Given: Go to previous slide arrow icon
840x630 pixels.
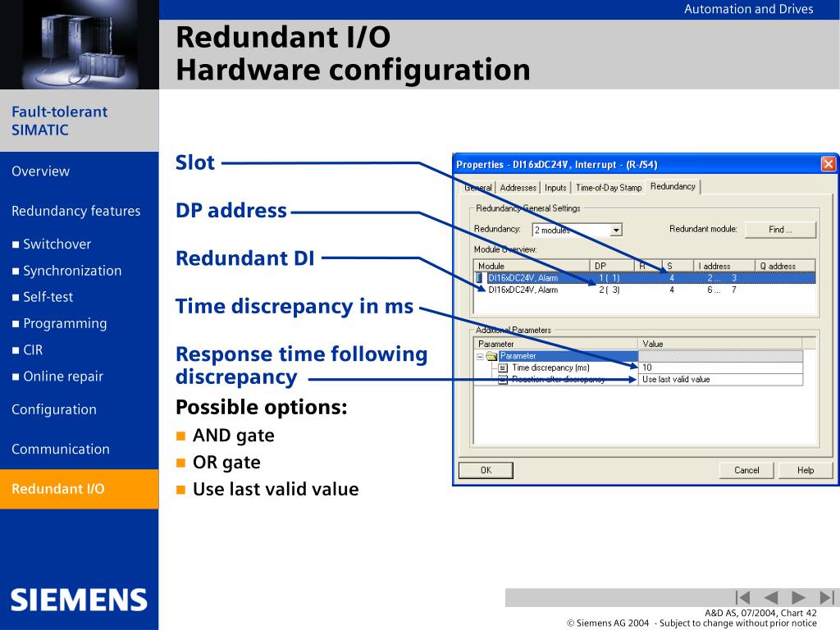Looking at the screenshot, I should (770, 597).
